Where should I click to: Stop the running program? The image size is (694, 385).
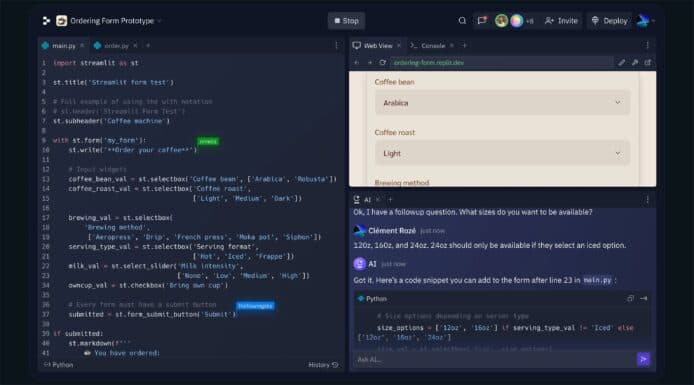click(346, 21)
